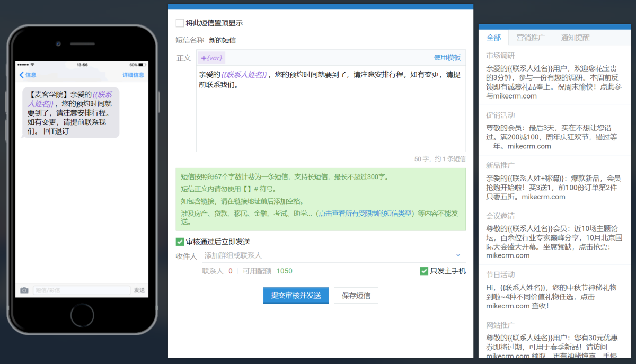636x364 pixels.
Task: Check 将此短信置顶显示 checkbox
Action: click(180, 23)
